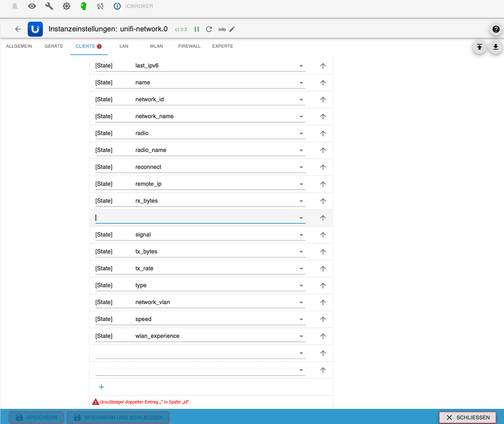Switch to the GERÄTE tab

point(54,46)
